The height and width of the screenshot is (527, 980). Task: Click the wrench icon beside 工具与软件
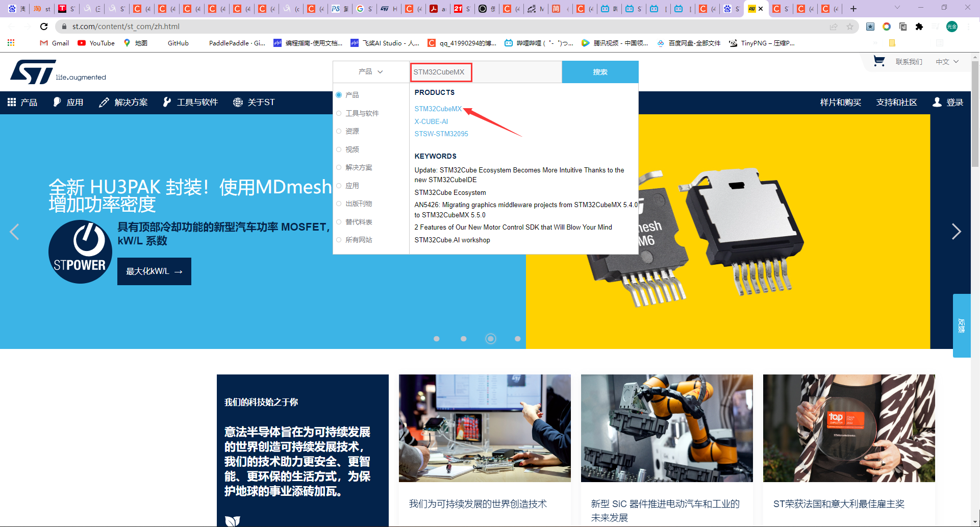167,102
